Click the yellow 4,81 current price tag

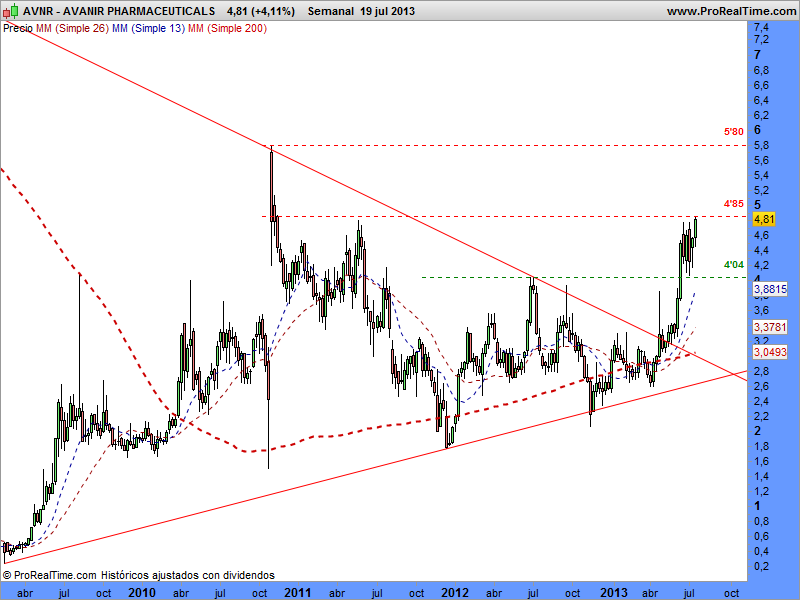[764, 219]
